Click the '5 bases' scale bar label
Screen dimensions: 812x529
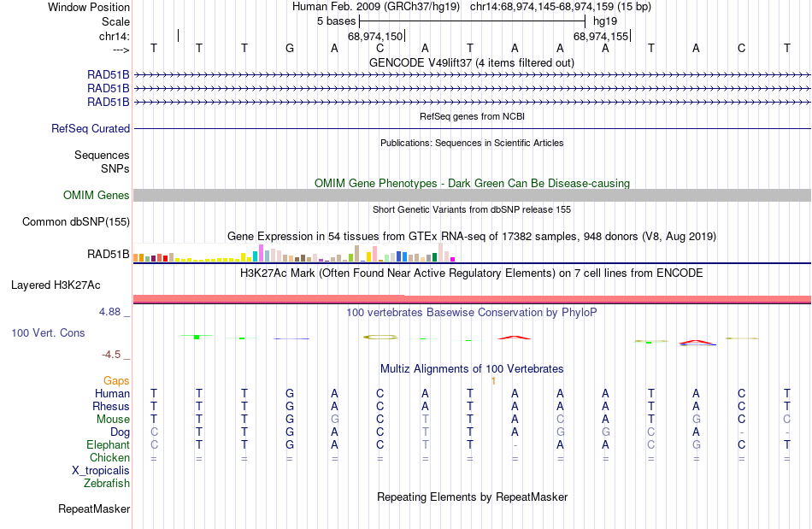[x=336, y=21]
